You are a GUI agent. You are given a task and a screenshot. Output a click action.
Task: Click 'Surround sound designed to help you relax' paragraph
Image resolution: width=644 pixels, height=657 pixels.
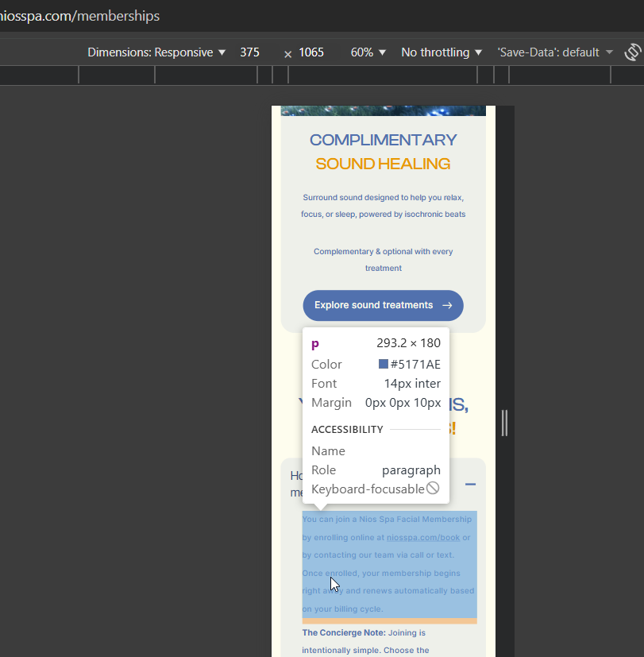pyautogui.click(x=383, y=206)
